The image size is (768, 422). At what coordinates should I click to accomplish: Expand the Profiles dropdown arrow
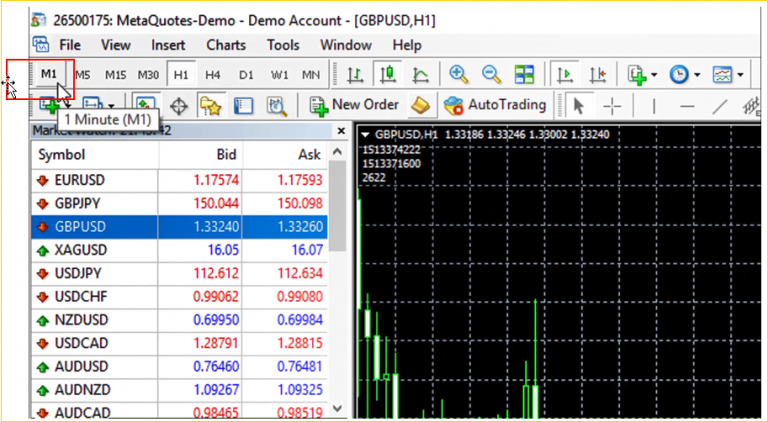(111, 106)
